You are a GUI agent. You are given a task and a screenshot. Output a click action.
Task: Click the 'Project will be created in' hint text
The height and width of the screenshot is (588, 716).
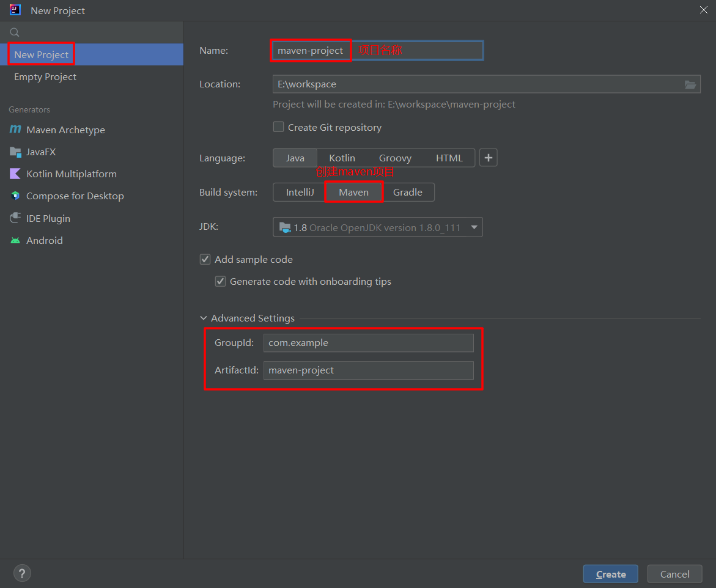(394, 105)
